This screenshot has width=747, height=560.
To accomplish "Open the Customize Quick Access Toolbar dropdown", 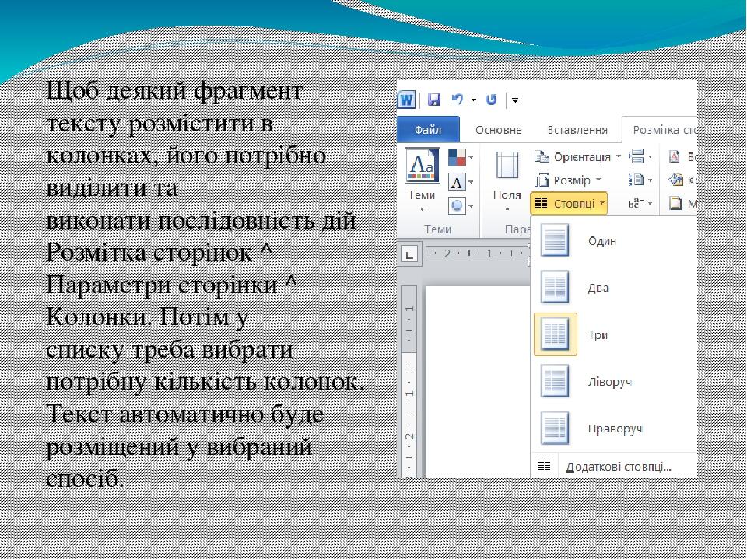I will (515, 100).
